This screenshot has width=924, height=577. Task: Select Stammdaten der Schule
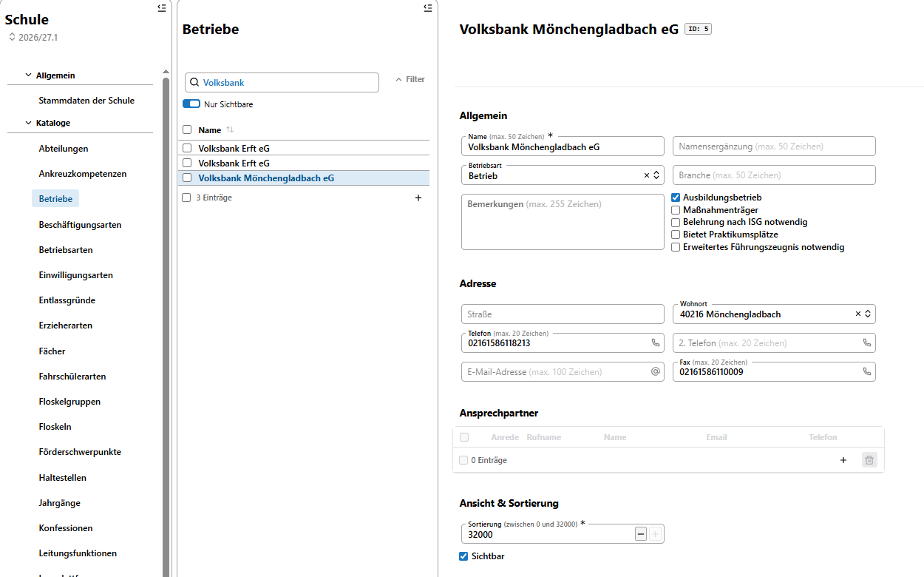tap(86, 101)
